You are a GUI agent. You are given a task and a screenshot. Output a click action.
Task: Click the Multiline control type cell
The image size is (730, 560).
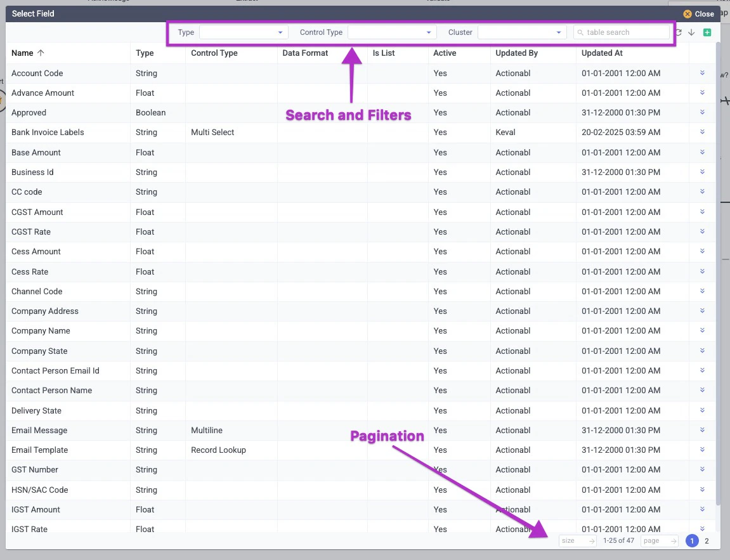coord(207,431)
